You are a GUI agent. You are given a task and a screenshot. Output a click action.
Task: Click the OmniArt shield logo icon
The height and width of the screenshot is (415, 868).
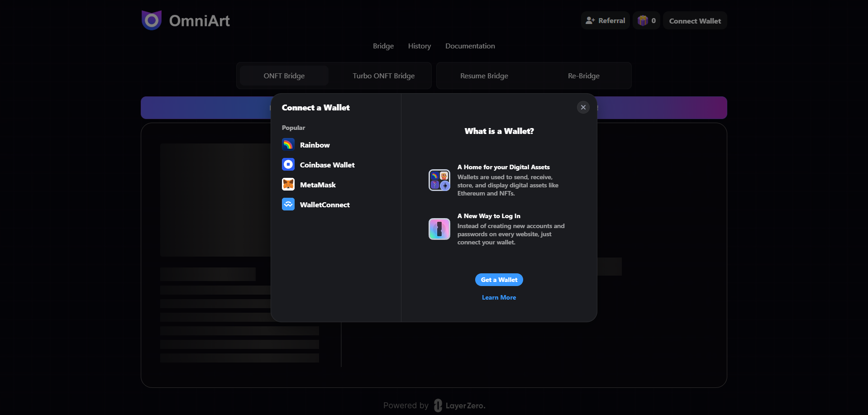tap(152, 20)
